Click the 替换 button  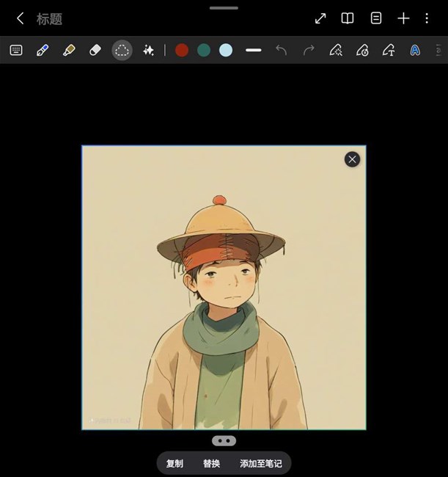coord(211,464)
